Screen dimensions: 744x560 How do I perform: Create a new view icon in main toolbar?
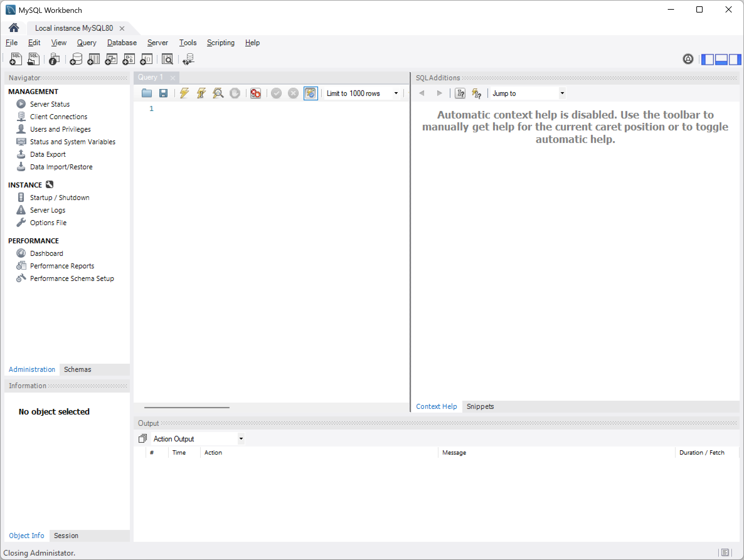111,59
